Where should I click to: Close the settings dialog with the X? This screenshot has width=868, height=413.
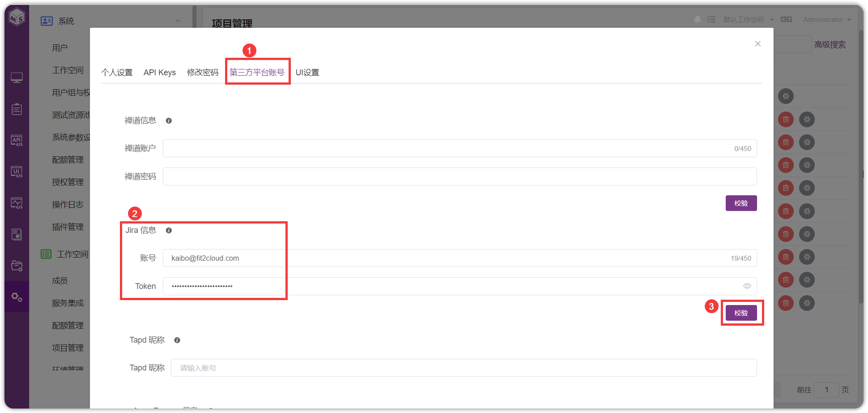pos(758,44)
